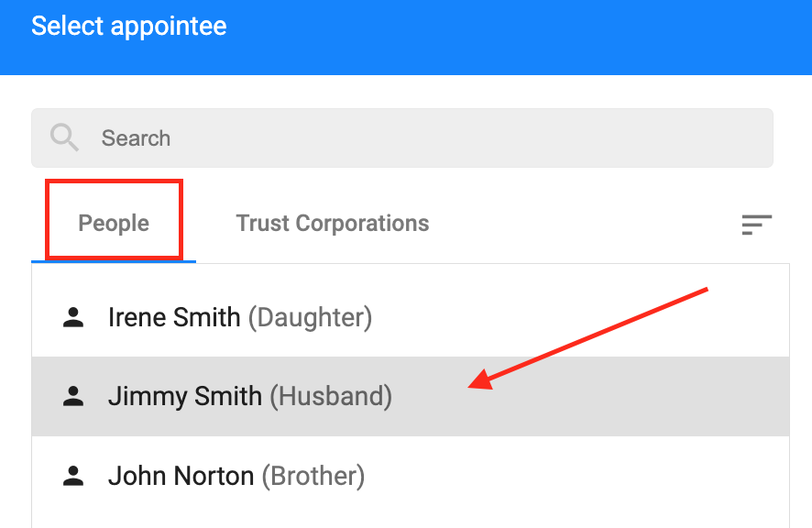
Task: Click the Select appointee header title
Action: tap(129, 26)
